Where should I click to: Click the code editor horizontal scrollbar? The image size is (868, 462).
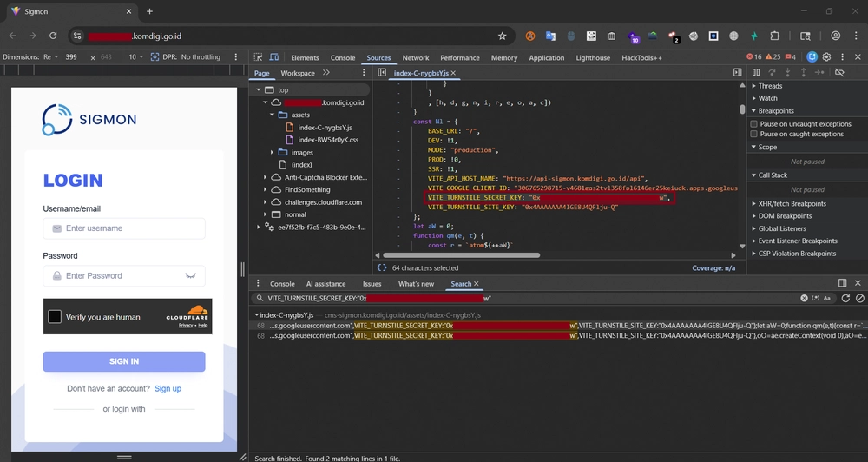tap(461, 255)
